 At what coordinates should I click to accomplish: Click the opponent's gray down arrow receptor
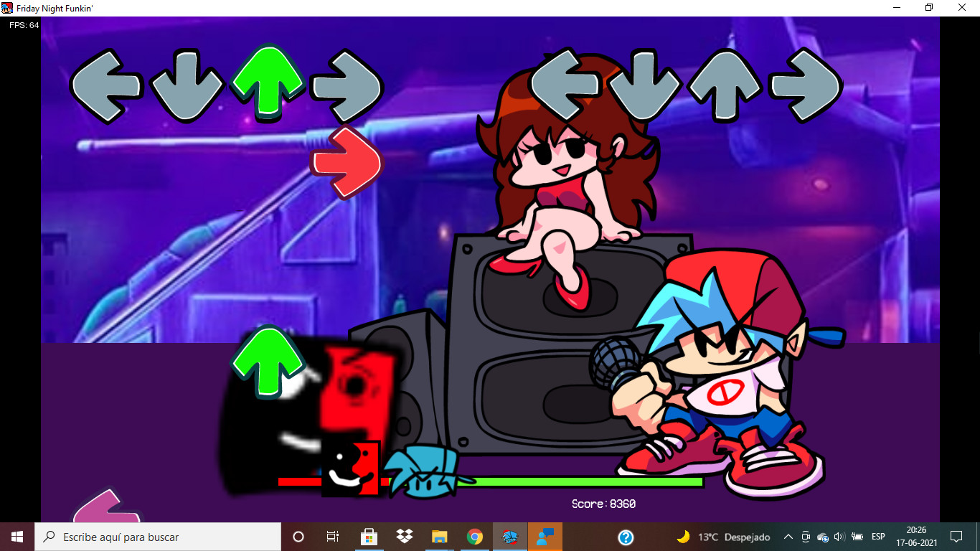click(x=187, y=86)
